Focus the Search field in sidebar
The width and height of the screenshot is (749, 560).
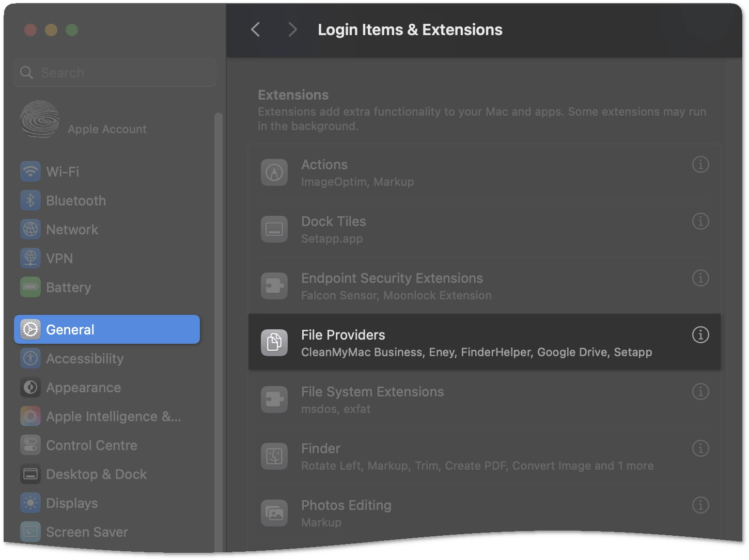coord(115,72)
